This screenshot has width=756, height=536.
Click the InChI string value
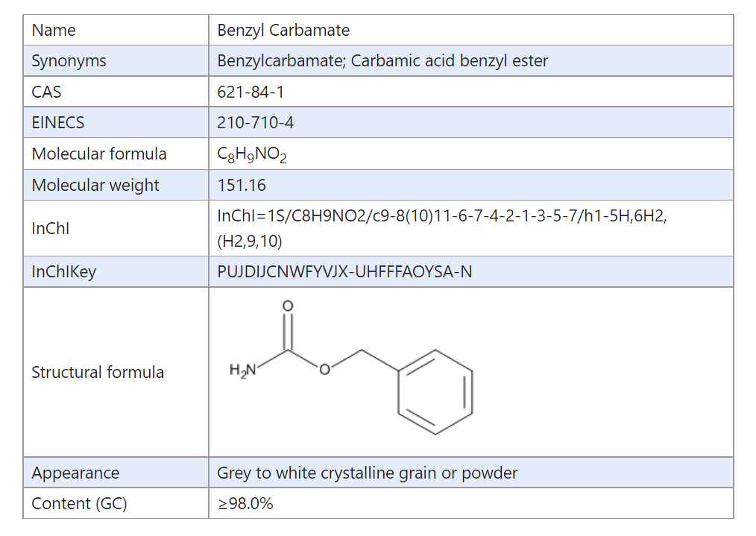pyautogui.click(x=441, y=216)
